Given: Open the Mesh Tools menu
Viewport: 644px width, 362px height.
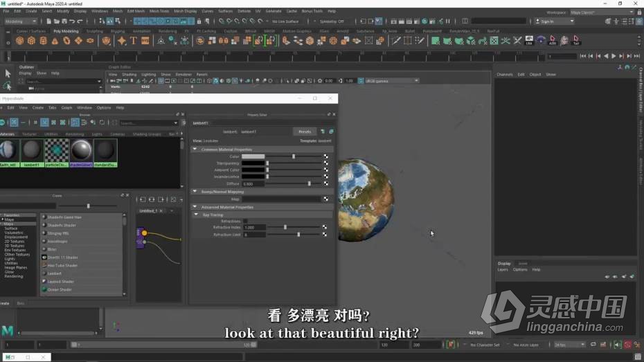Looking at the screenshot, I should click(159, 11).
